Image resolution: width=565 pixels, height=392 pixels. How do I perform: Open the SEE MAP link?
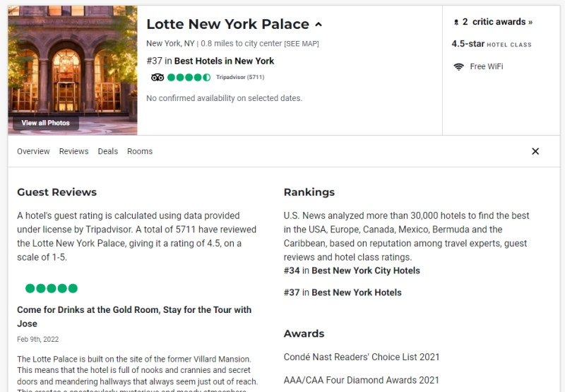point(301,44)
